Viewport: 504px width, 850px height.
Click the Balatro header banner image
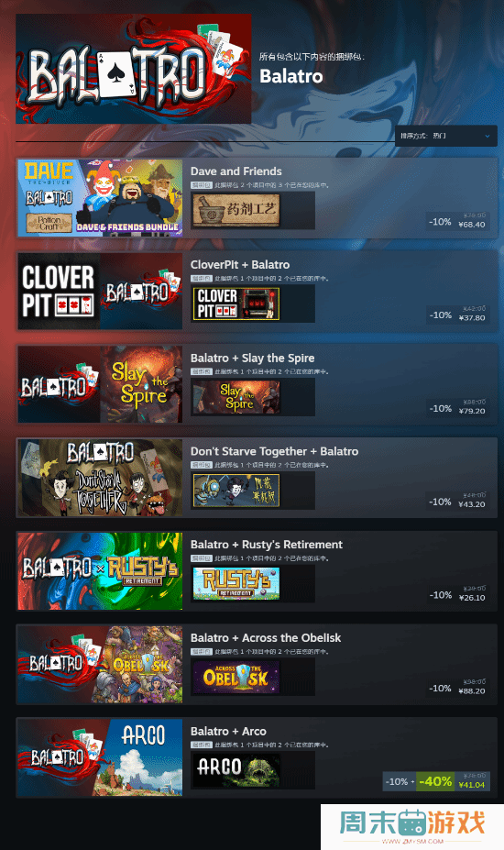[x=133, y=69]
